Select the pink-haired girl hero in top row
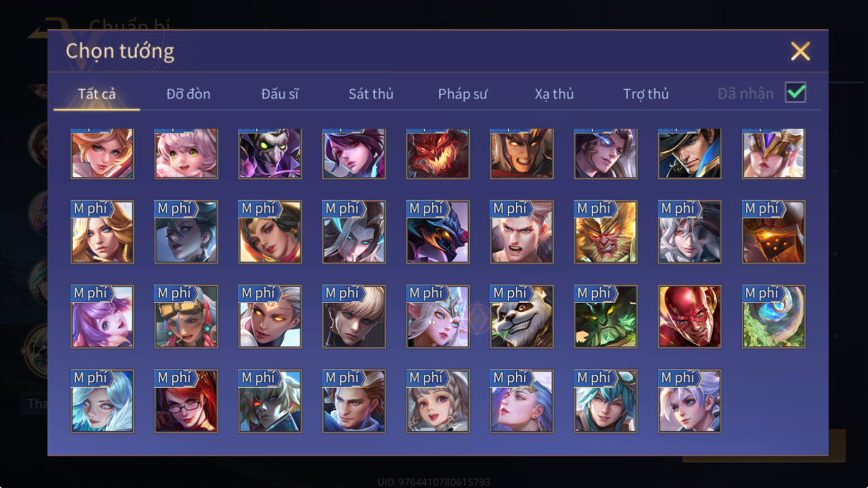Image resolution: width=868 pixels, height=488 pixels. tap(186, 154)
